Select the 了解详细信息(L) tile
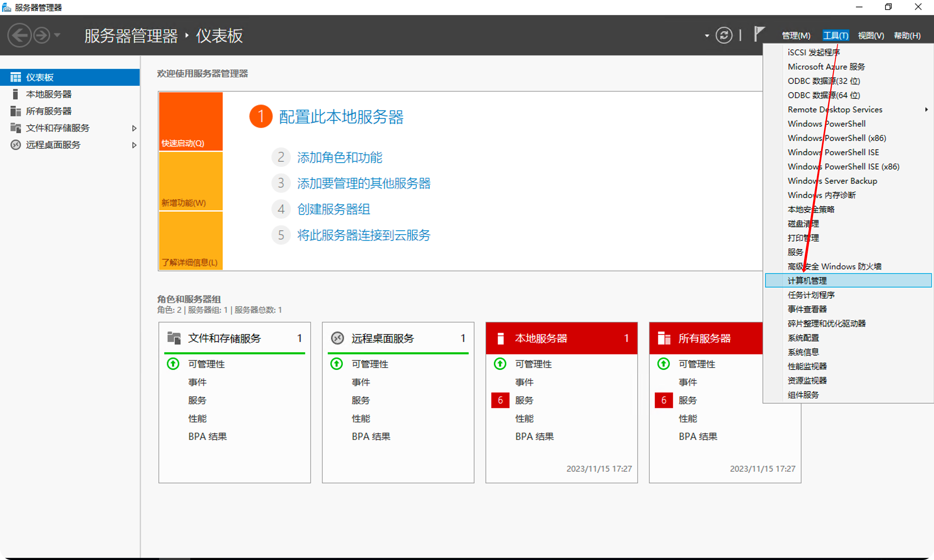934x560 pixels. point(190,241)
